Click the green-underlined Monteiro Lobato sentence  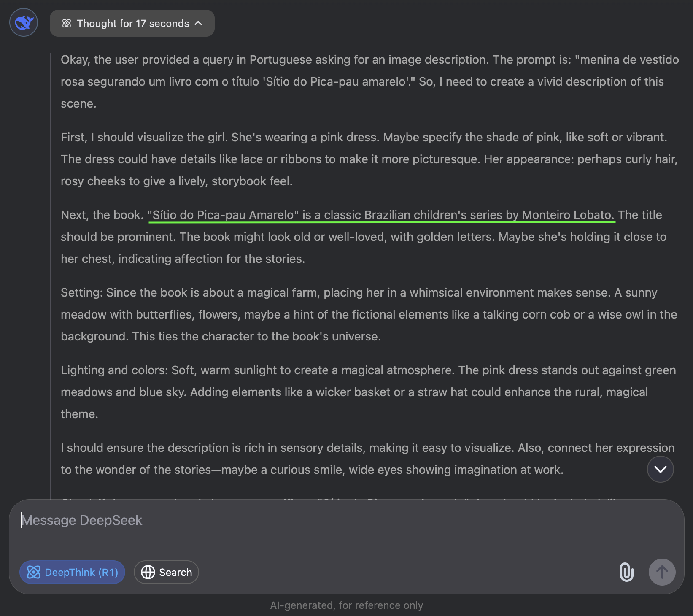(381, 215)
